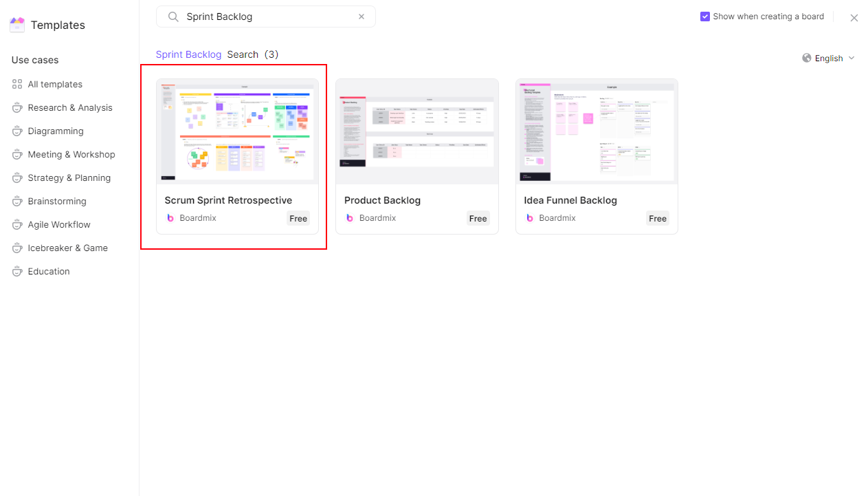This screenshot has height=496, width=868.
Task: Clear the Sprint Backlog search text
Action: pos(361,17)
